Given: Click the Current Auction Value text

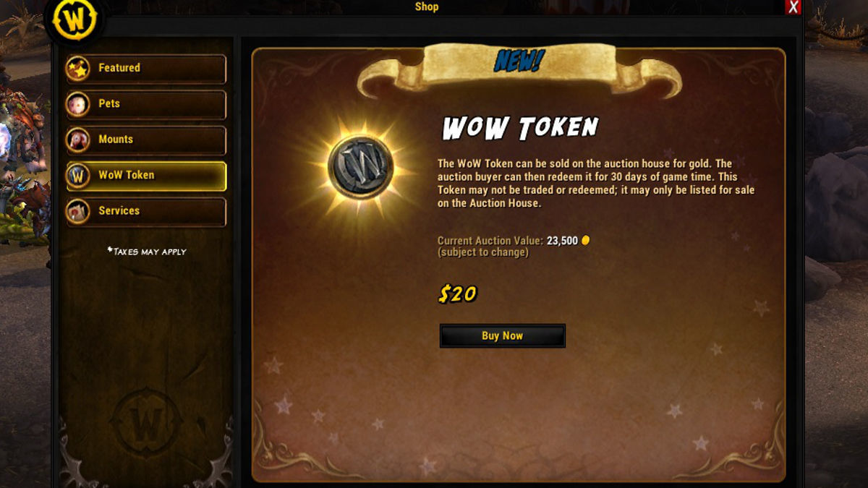Looking at the screenshot, I should tap(490, 241).
